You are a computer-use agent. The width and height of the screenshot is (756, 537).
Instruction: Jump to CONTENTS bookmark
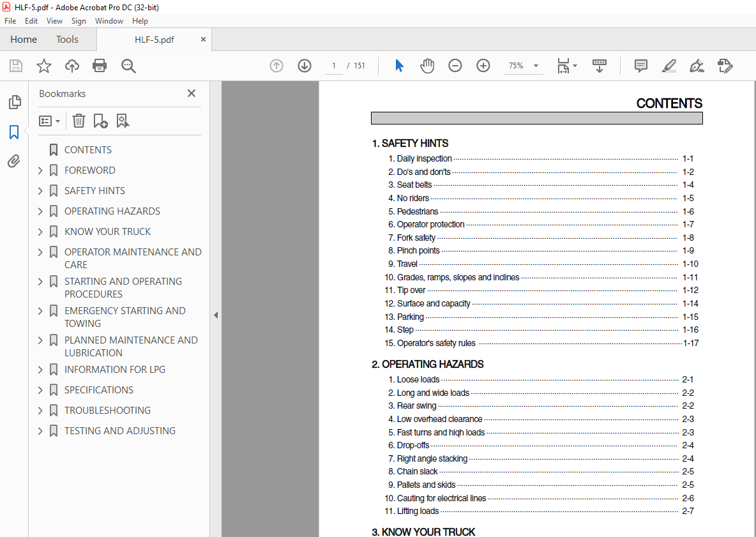coord(88,150)
